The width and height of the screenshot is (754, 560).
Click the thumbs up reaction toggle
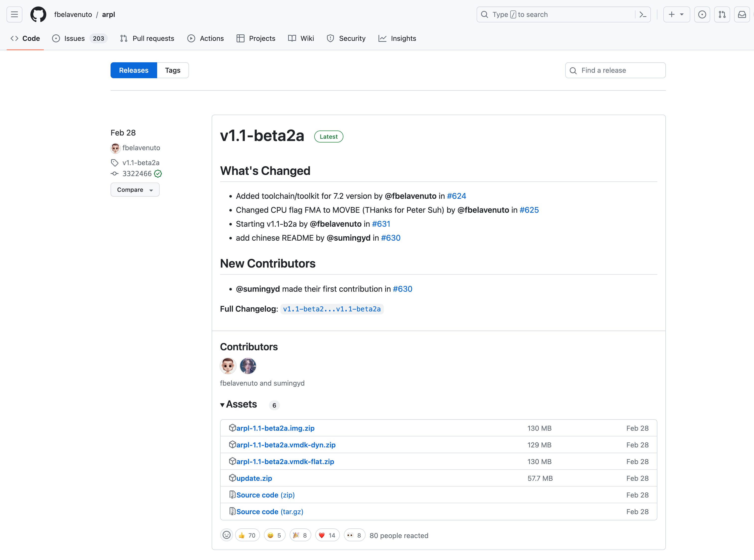coord(247,535)
